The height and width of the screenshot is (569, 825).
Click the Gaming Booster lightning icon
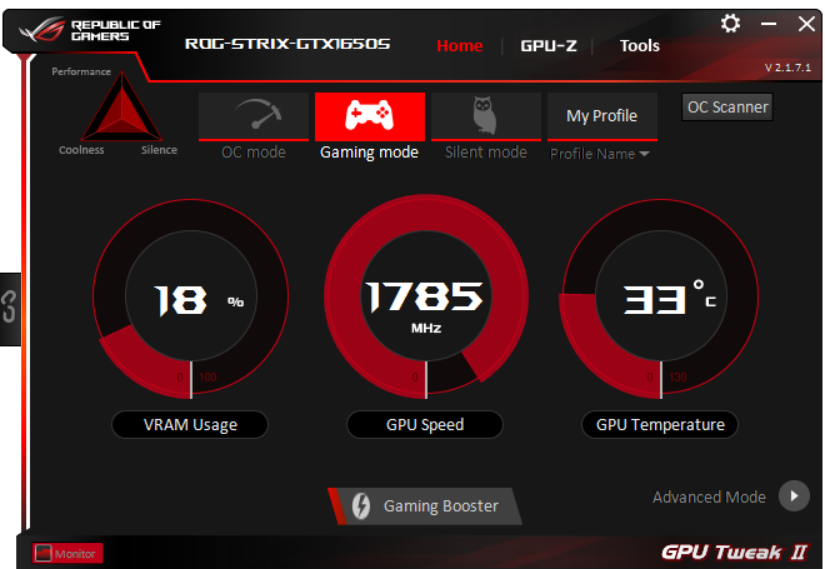[x=361, y=506]
